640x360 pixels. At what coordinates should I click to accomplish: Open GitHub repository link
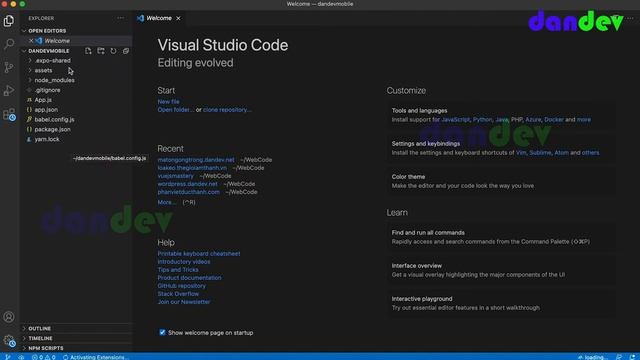tap(182, 286)
